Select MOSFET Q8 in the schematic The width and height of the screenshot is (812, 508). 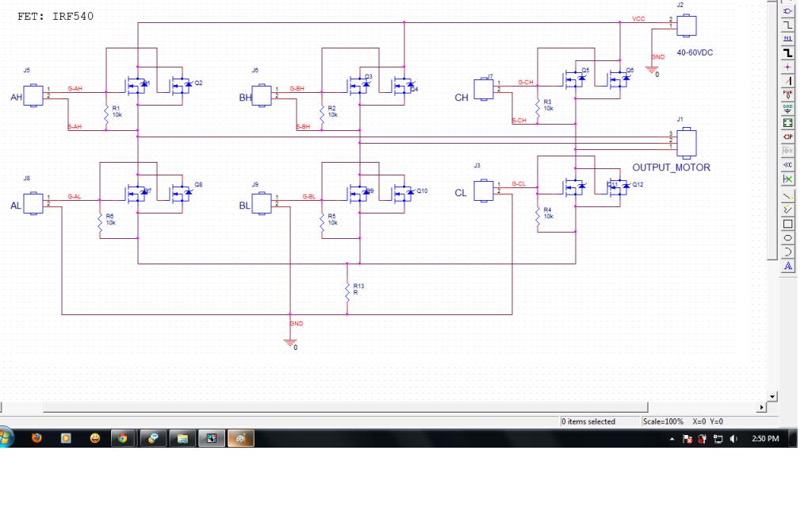[182, 193]
